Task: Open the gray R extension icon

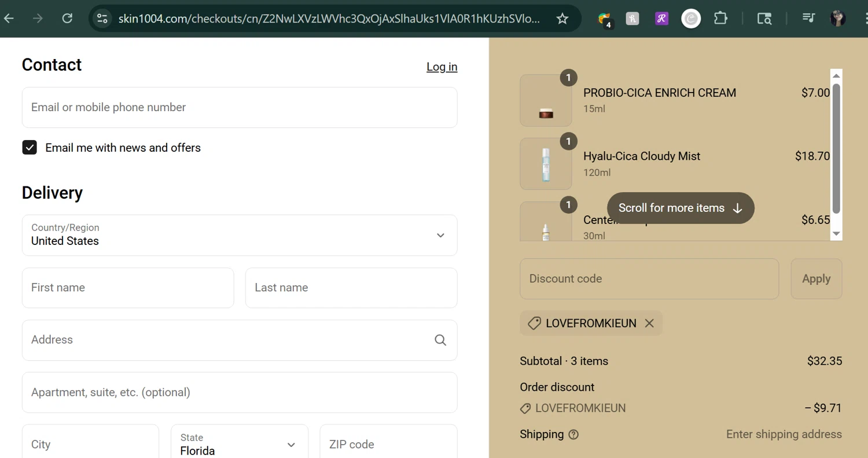Action: [x=632, y=19]
